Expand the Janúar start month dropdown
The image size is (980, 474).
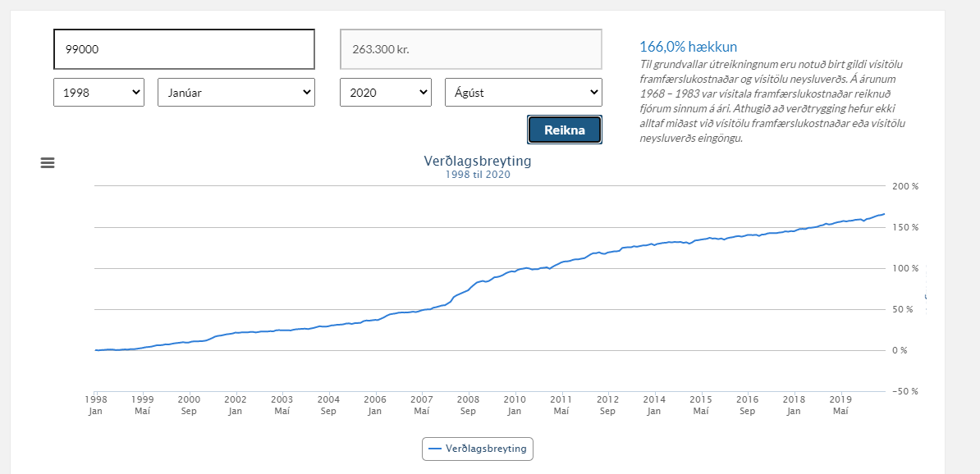pos(236,93)
